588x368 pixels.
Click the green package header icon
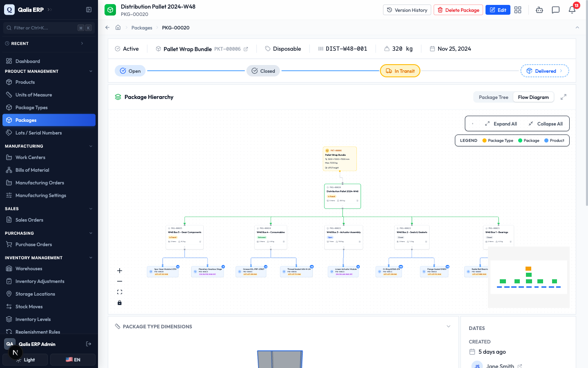[x=110, y=10]
